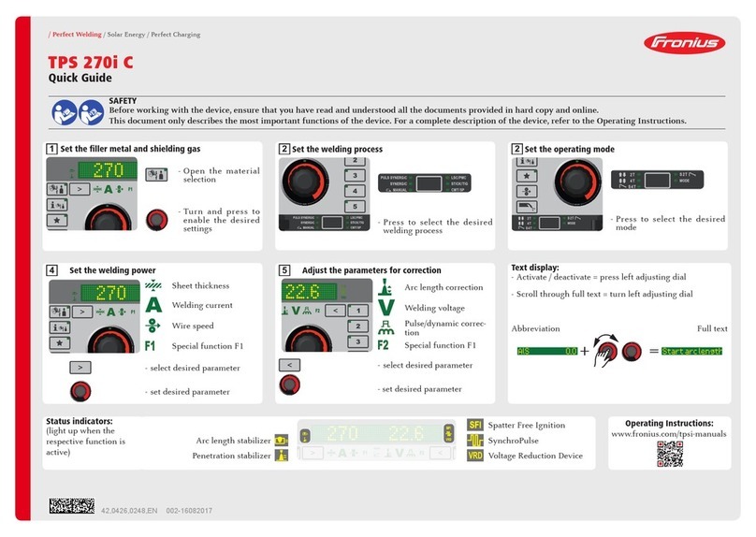
Task: Click button 1 on the step 5 device image
Action: pyautogui.click(x=358, y=311)
